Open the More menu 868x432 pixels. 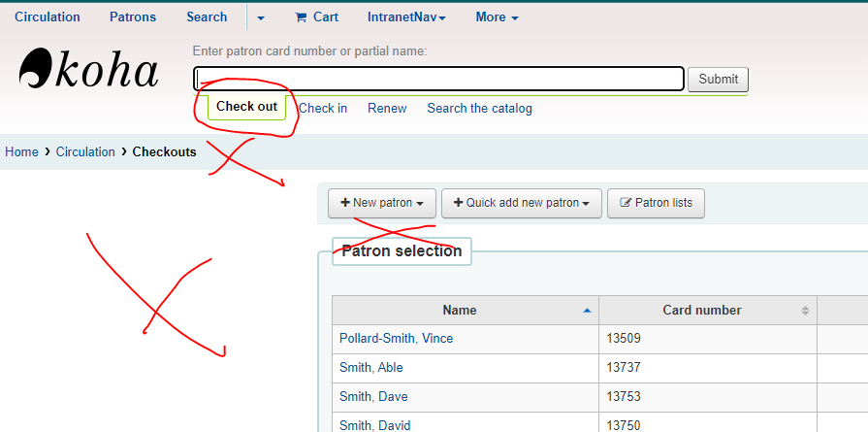497,17
